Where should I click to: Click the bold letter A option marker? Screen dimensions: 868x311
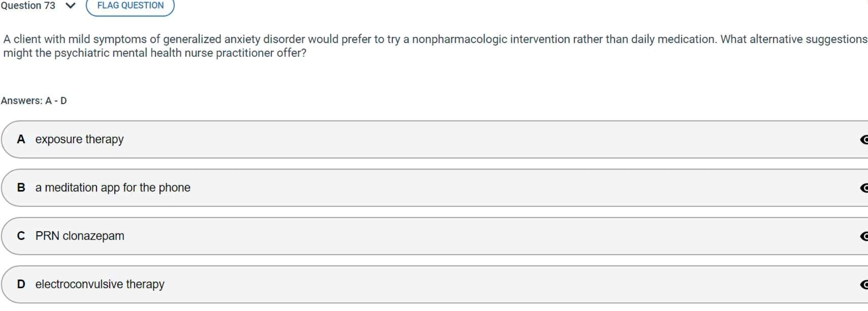(x=21, y=139)
